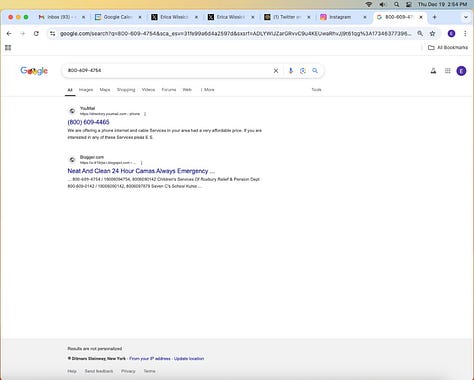
Task: Click the YouMail site favicon
Action: pos(72,111)
